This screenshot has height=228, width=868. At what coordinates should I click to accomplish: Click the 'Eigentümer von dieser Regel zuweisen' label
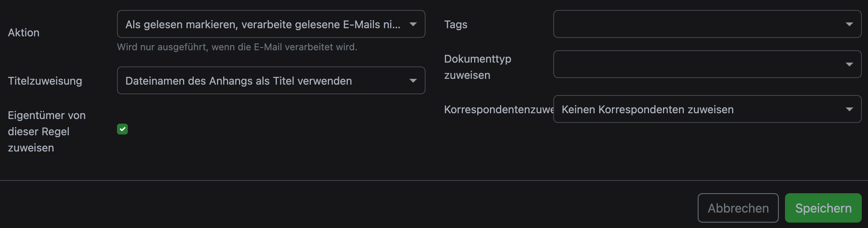click(46, 131)
